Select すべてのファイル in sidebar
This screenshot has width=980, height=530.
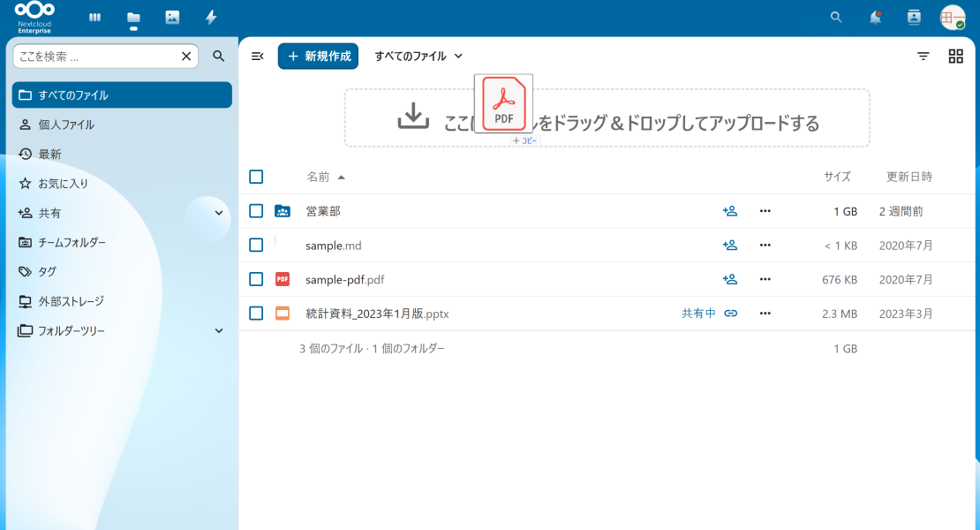[122, 95]
